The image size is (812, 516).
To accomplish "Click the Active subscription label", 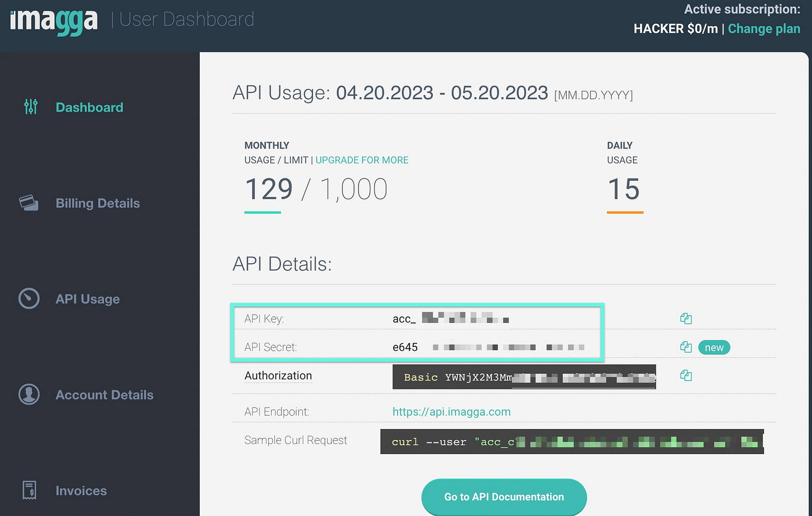I will point(742,9).
